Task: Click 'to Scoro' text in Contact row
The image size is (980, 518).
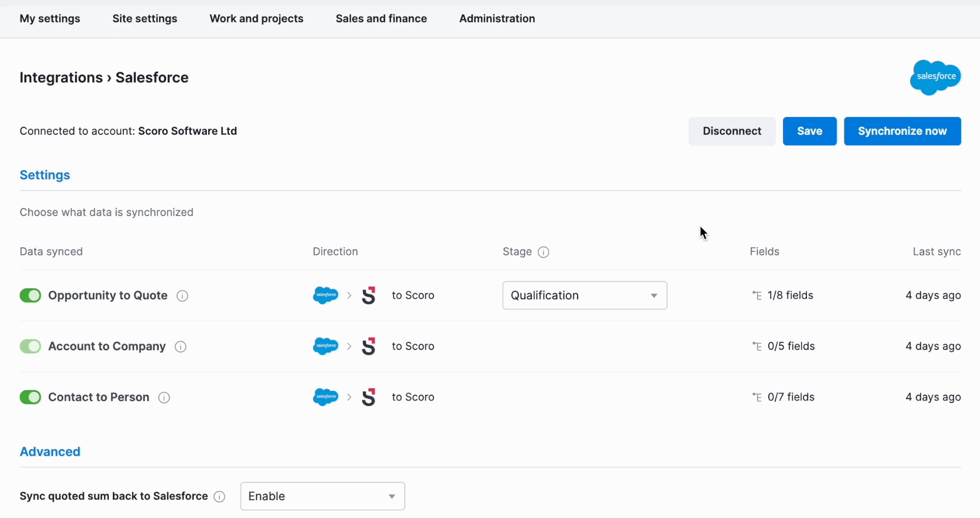Action: coord(413,397)
